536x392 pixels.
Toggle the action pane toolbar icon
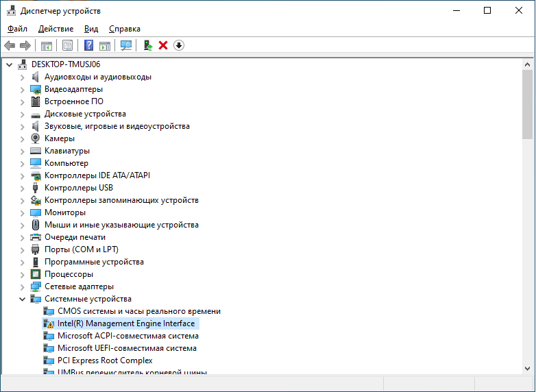(x=105, y=45)
